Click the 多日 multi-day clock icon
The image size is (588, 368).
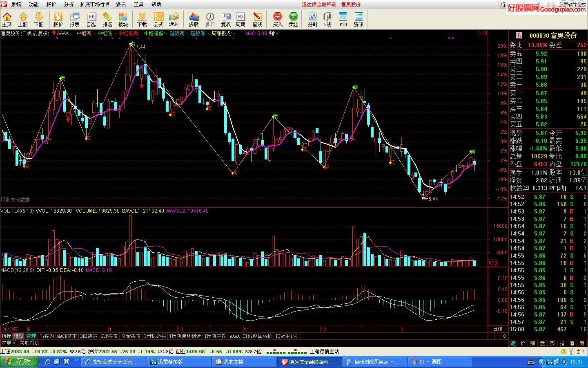(x=210, y=19)
